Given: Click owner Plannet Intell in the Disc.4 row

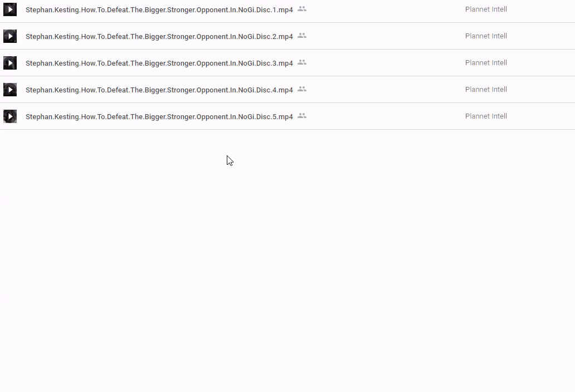Looking at the screenshot, I should pos(486,90).
